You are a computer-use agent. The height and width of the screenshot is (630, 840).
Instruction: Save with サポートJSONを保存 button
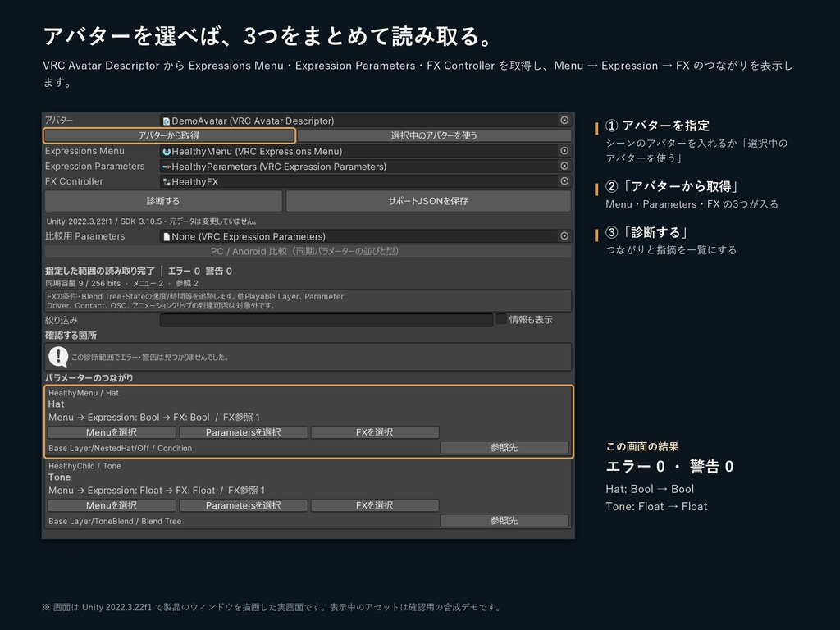(428, 201)
